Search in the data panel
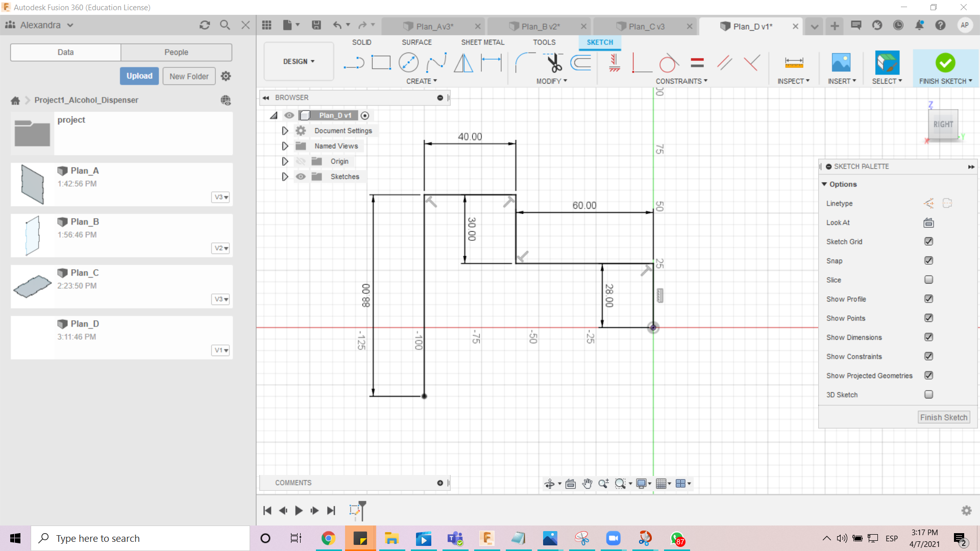This screenshot has height=551, width=980. (225, 25)
